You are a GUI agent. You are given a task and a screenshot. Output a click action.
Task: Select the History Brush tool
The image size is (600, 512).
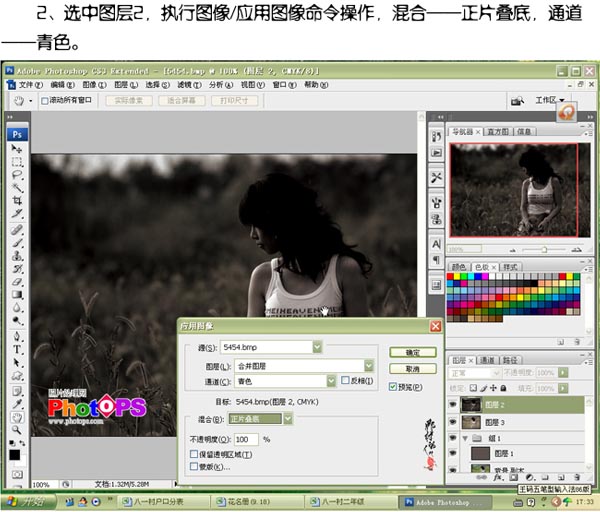(x=17, y=269)
